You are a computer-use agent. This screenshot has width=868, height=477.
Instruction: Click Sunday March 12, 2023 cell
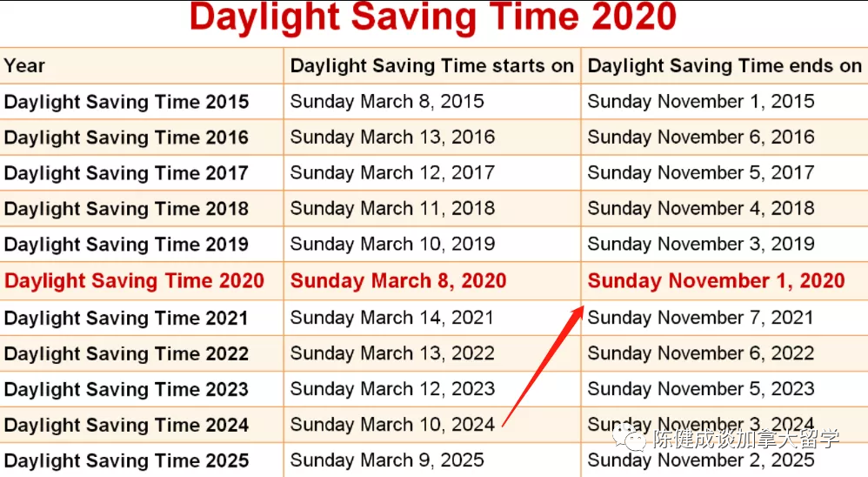(392, 389)
